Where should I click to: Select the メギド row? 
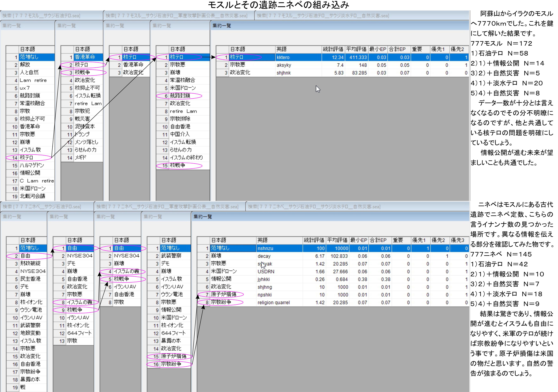click(x=80, y=158)
